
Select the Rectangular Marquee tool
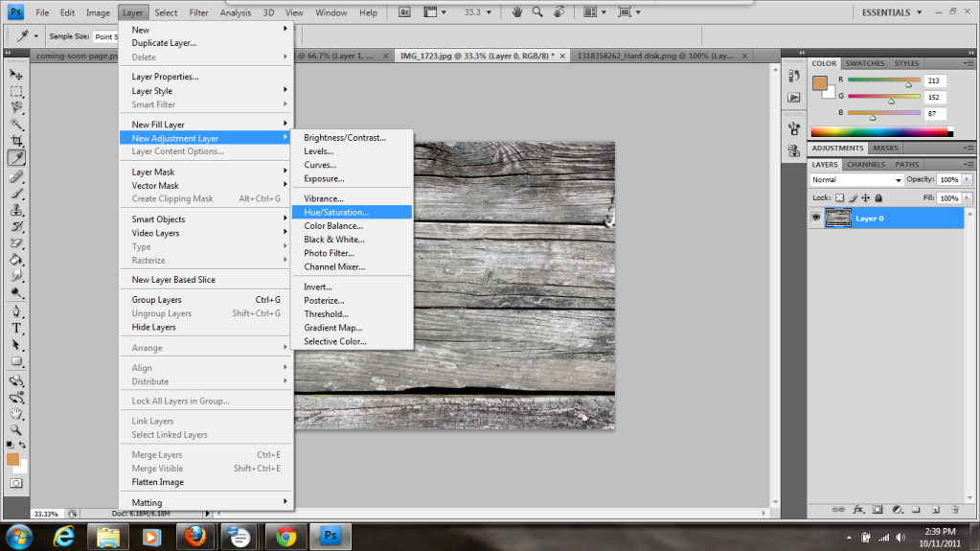pos(16,91)
